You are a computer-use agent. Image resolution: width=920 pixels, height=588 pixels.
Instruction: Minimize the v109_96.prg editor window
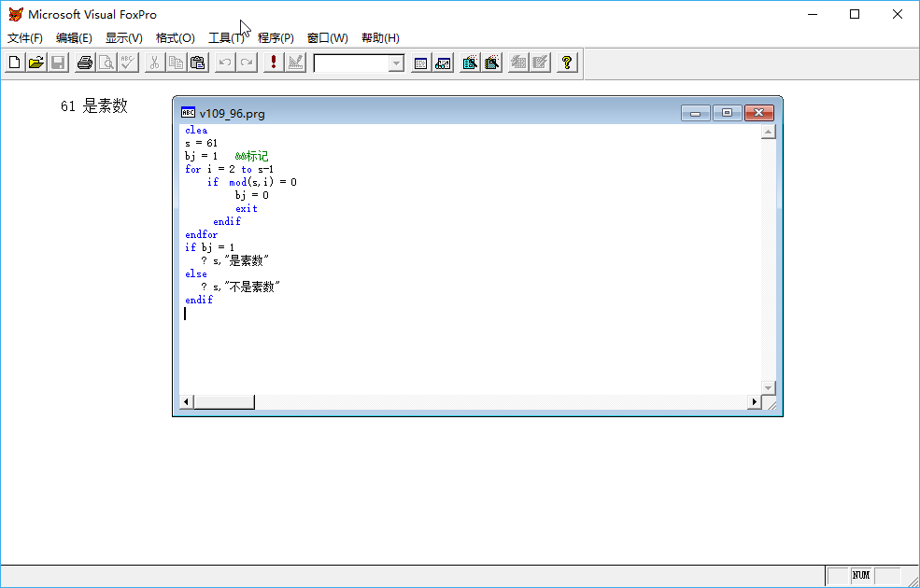click(x=696, y=113)
